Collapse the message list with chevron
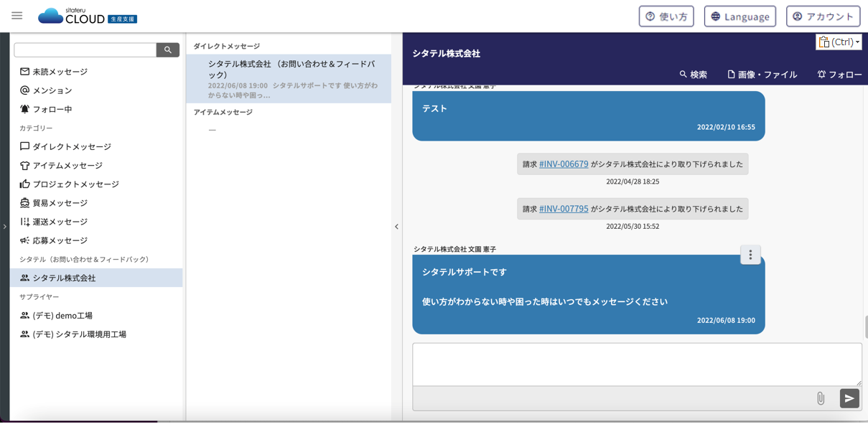The image size is (868, 424). click(396, 227)
